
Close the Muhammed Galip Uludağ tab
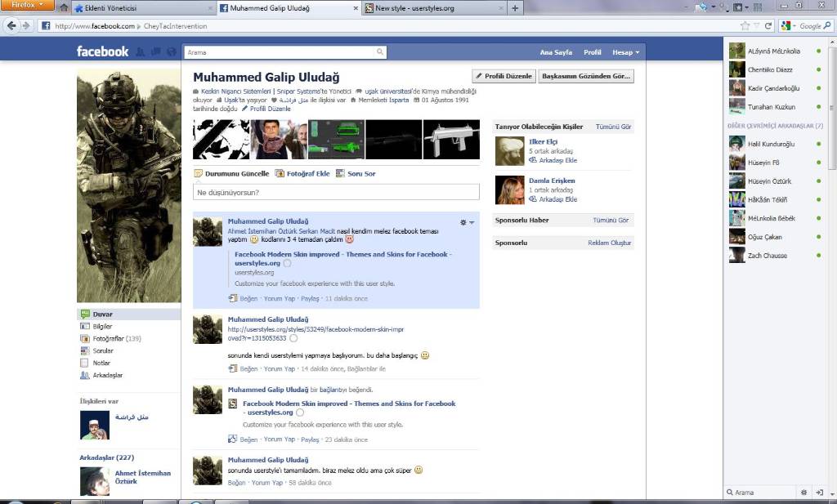tap(356, 8)
